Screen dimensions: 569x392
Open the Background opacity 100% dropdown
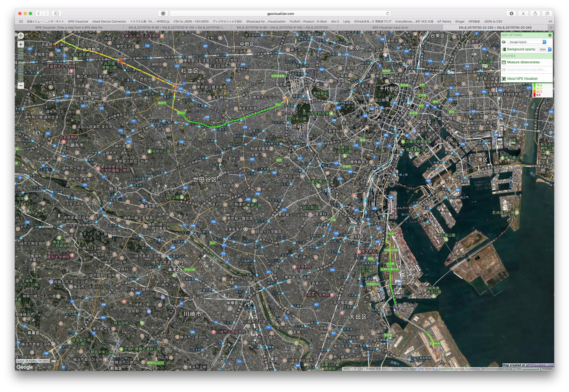click(544, 49)
